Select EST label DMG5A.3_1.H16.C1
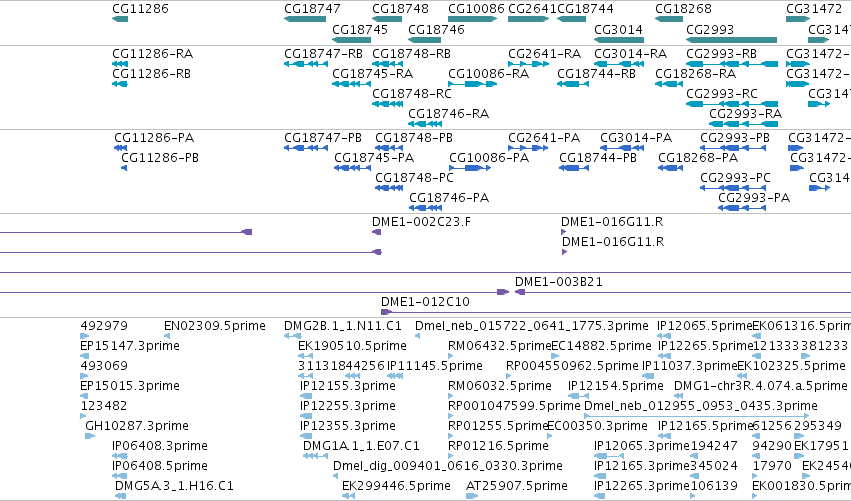The image size is (851, 501). [174, 485]
